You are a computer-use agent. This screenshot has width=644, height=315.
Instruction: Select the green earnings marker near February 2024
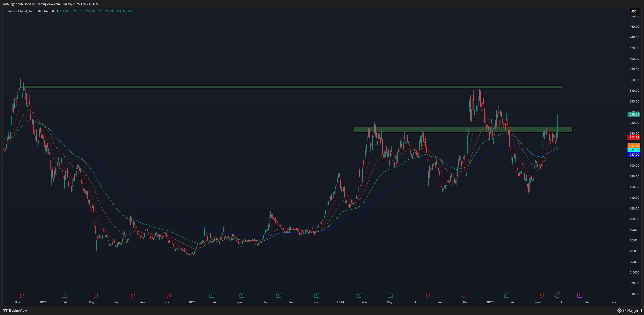point(359,295)
